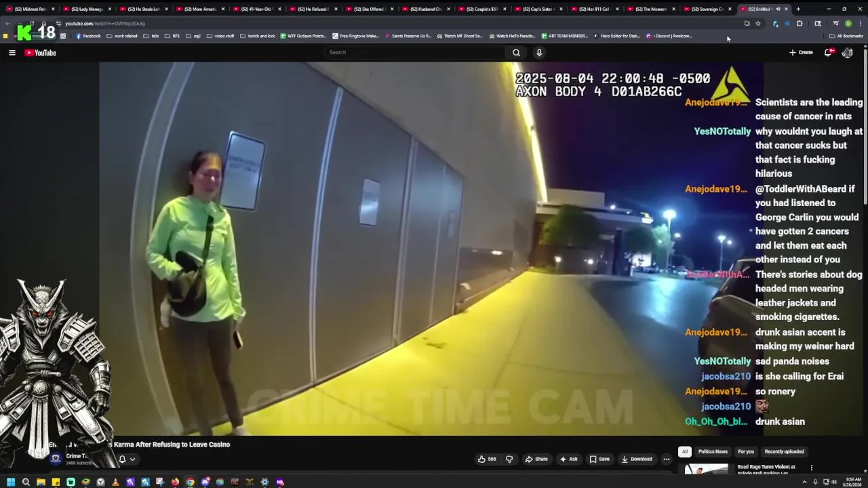
Task: Open Windows taskbar search
Action: coord(26,482)
